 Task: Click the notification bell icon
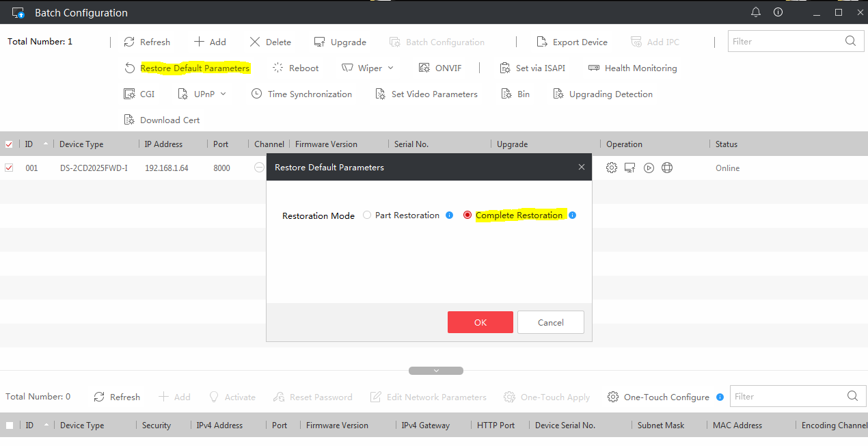coord(755,12)
